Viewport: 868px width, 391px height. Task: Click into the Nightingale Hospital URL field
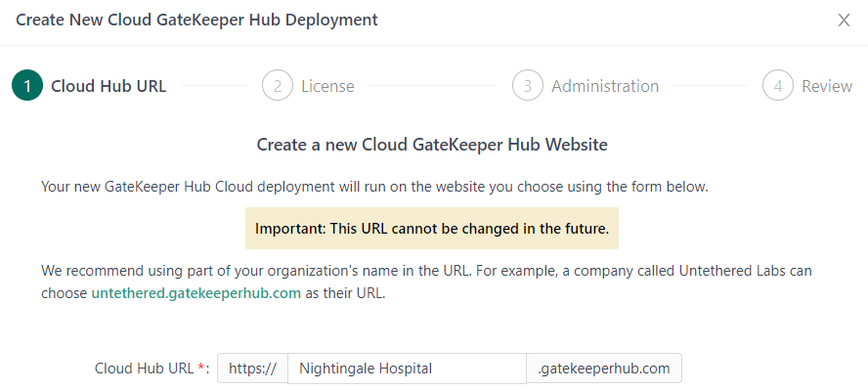[407, 369]
